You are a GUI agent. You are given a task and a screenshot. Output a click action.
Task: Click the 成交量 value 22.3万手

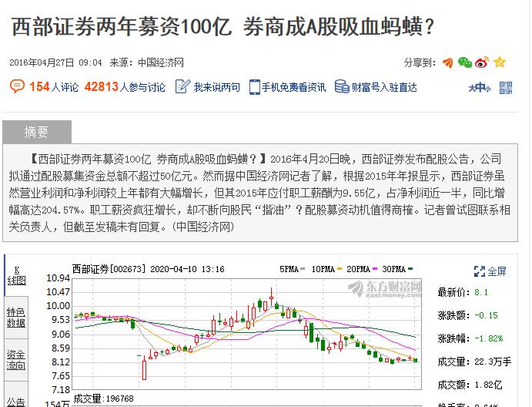coord(493,362)
